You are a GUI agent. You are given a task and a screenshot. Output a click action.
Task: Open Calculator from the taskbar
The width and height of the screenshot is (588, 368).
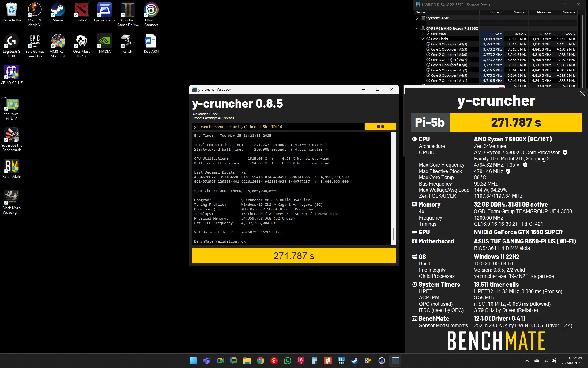point(315,361)
